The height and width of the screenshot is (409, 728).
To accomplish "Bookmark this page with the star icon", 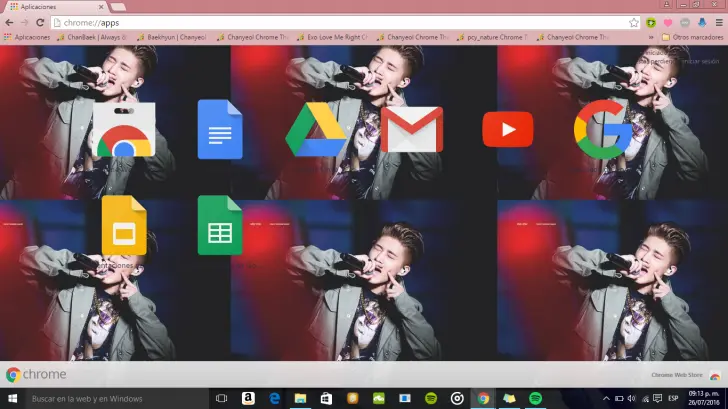I will (634, 22).
